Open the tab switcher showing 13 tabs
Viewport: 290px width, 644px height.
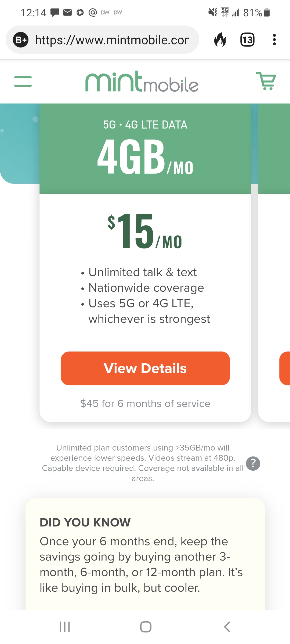coord(247,40)
